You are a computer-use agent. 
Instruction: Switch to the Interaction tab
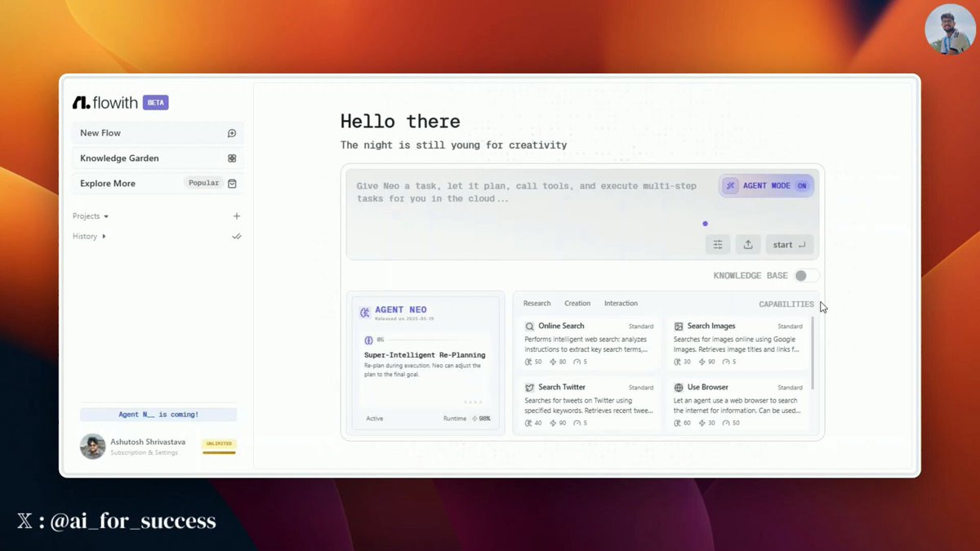pos(621,304)
